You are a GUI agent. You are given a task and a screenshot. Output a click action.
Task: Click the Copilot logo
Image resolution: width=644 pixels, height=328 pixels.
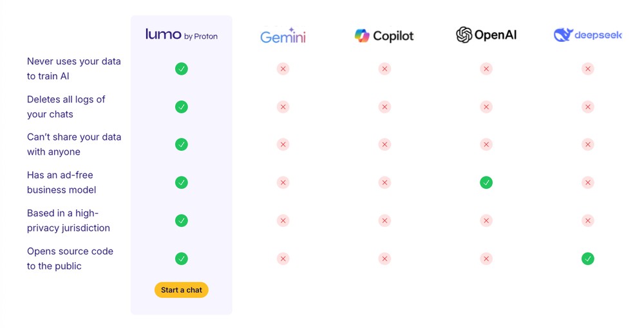tap(384, 35)
